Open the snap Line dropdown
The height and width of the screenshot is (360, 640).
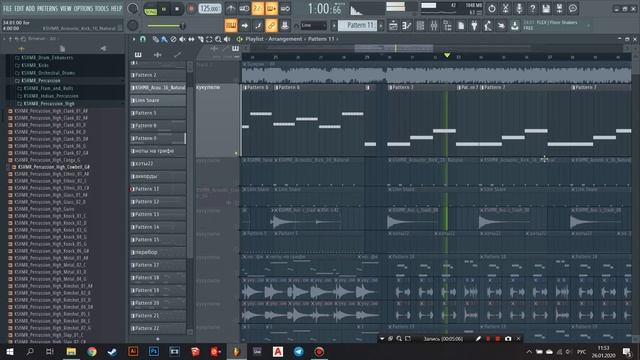tap(313, 26)
